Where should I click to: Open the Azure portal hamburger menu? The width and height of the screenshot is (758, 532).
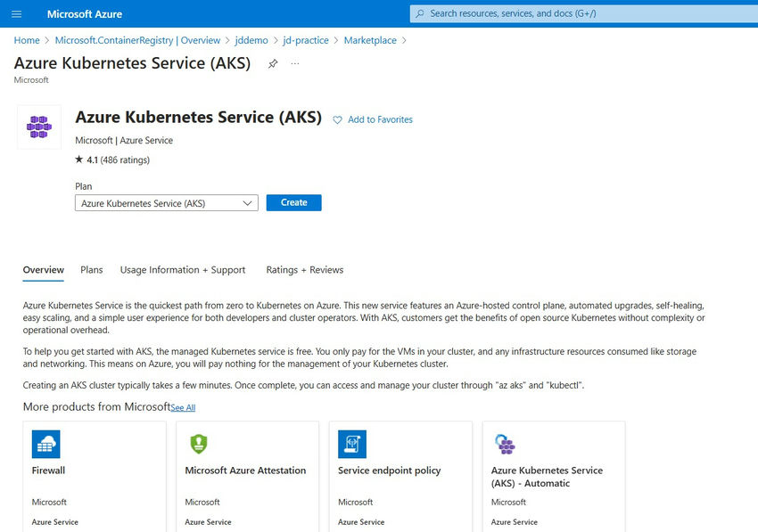16,13
